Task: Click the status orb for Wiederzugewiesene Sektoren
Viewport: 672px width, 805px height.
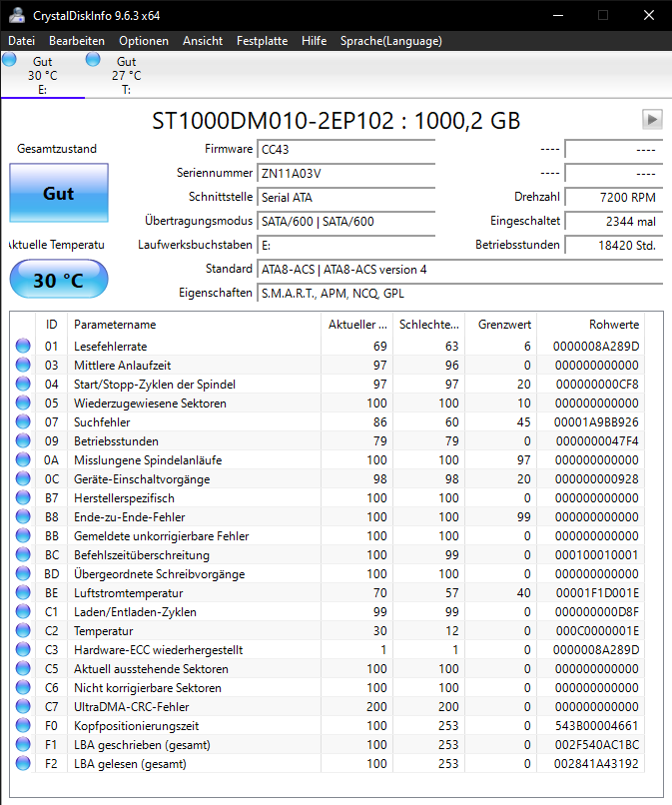Action: [23, 402]
